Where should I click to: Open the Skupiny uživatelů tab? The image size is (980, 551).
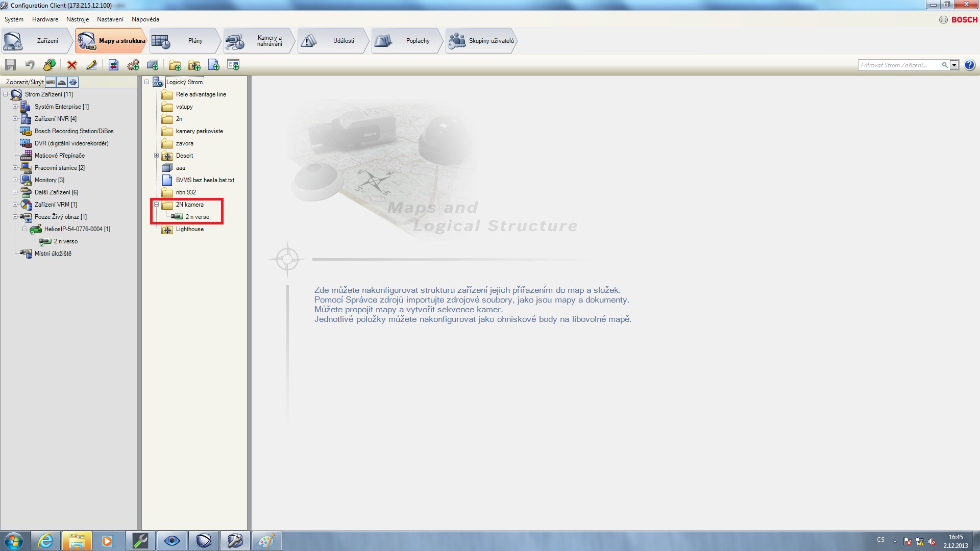[x=481, y=41]
